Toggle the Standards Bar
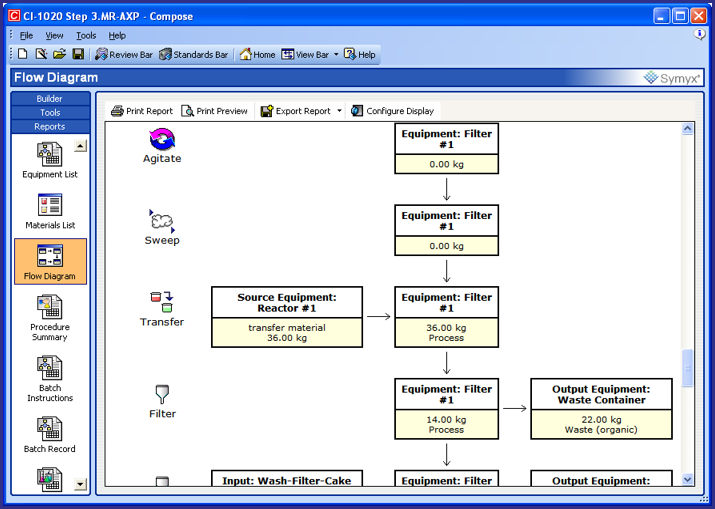 [193, 54]
